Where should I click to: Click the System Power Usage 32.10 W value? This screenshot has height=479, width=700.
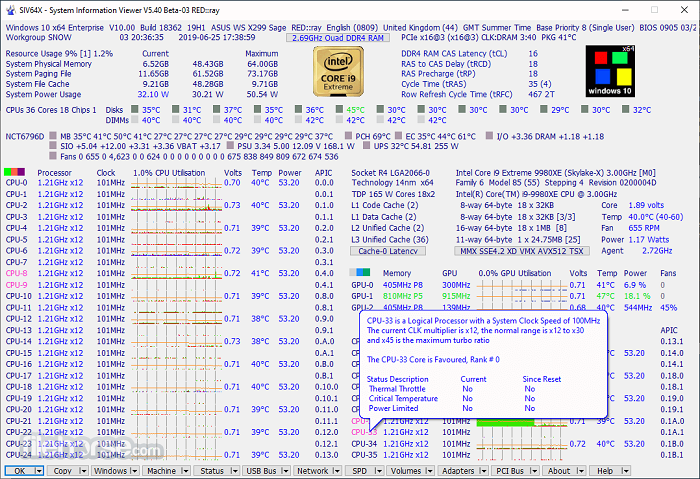pos(153,95)
